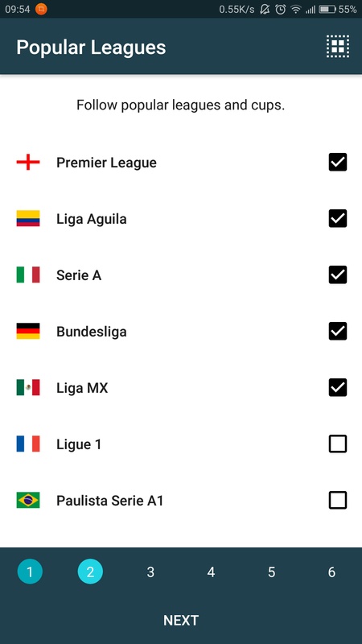The image size is (362, 644).
Task: Tap the Italy flag next to Serie A
Action: click(28, 275)
